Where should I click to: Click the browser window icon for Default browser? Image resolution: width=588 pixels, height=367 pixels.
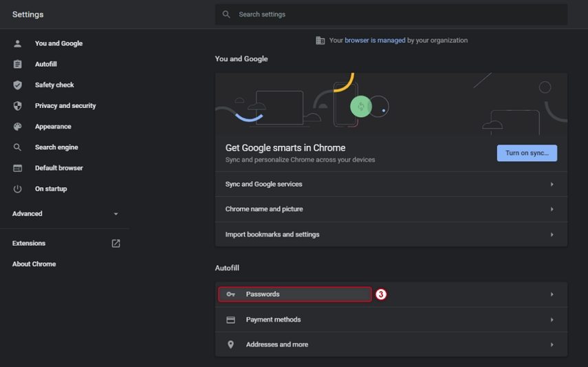[17, 168]
